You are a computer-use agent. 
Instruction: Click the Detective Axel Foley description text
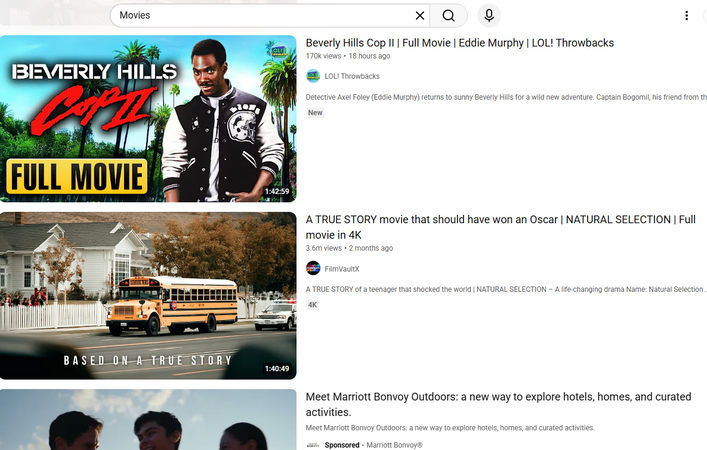coord(506,97)
